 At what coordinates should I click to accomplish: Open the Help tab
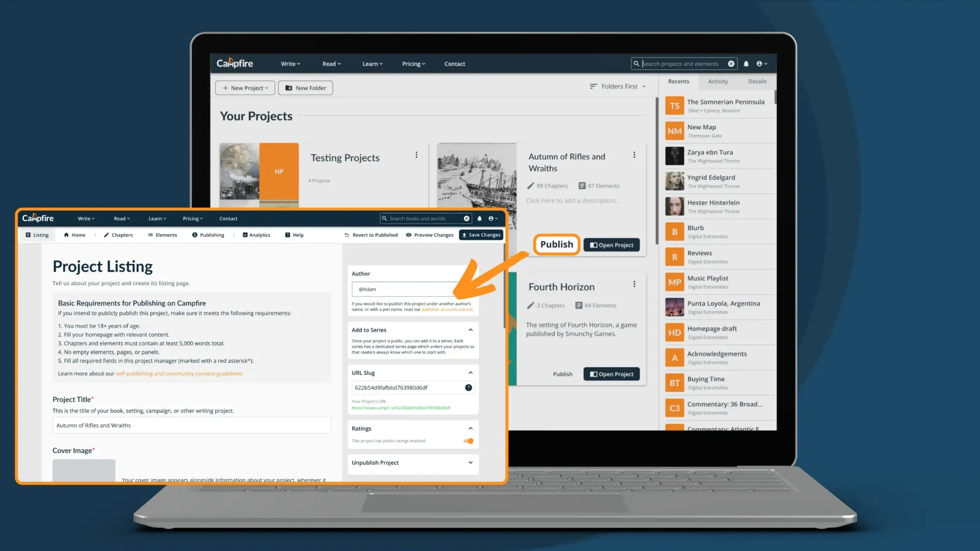(294, 235)
